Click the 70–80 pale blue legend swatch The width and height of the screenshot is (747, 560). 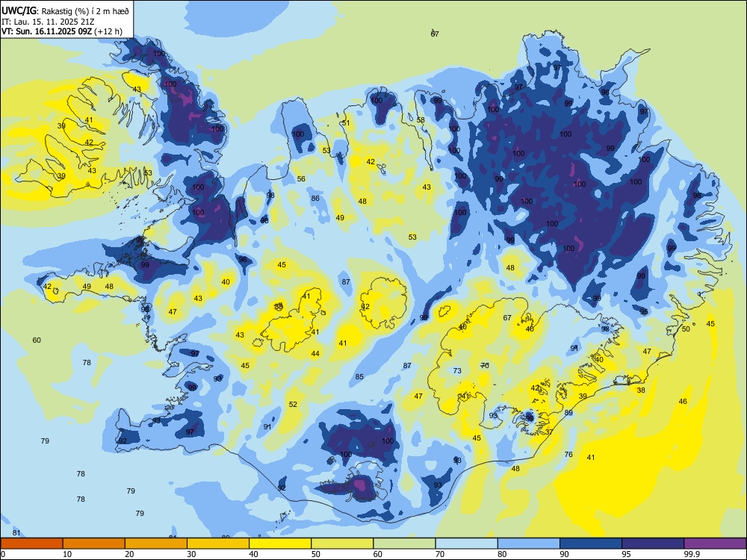466,544
